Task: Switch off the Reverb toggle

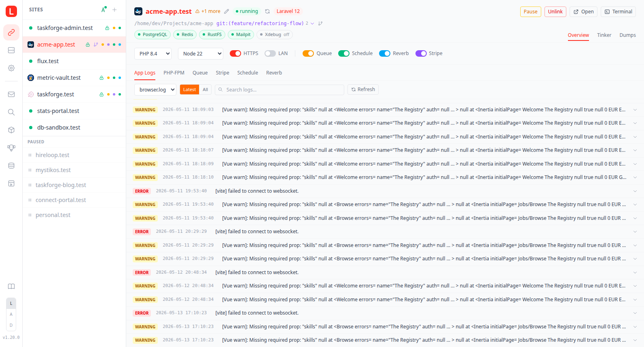Action: 385,53
